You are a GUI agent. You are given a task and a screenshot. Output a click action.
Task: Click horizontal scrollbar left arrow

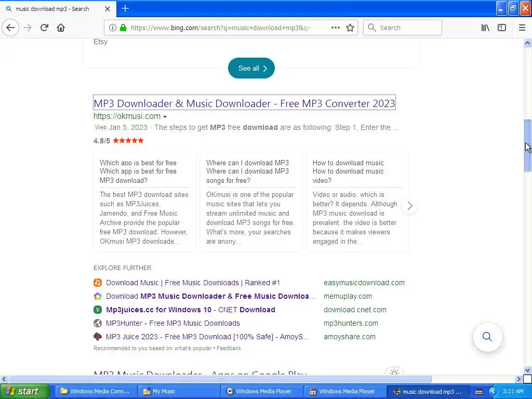coord(4,379)
